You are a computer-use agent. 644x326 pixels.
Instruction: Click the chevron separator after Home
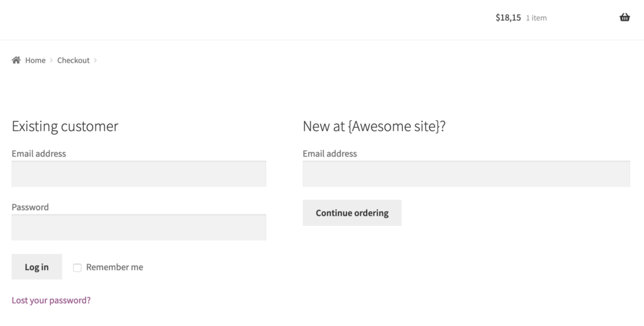[52, 60]
